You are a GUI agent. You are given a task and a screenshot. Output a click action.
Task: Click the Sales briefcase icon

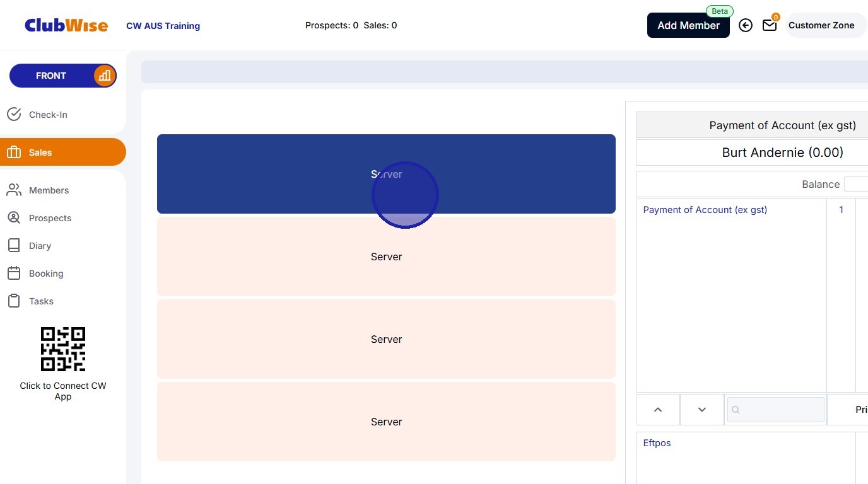14,153
